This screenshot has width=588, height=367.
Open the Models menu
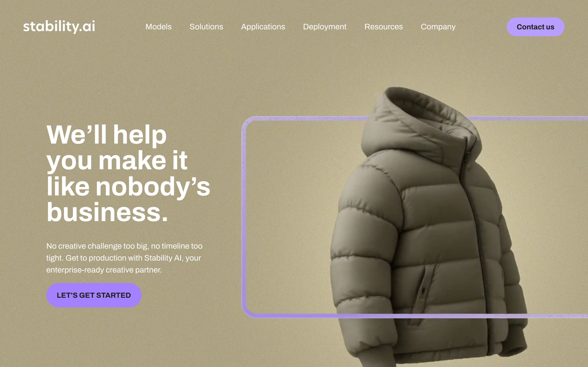point(158,27)
